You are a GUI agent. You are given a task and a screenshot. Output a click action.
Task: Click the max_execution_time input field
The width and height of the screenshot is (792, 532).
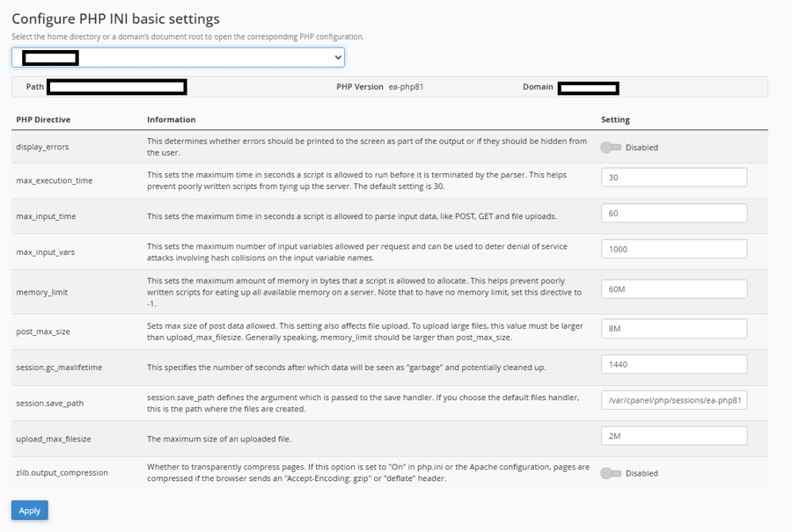(674, 178)
